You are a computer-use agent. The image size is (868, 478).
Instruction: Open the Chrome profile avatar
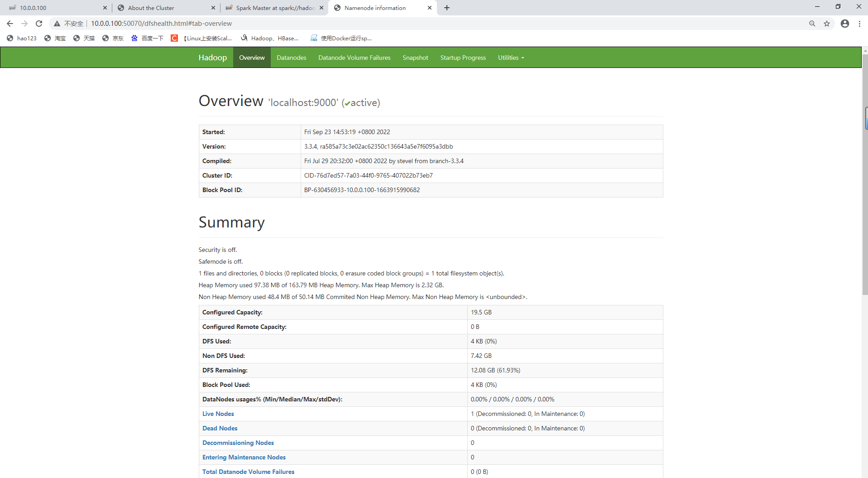click(x=845, y=24)
